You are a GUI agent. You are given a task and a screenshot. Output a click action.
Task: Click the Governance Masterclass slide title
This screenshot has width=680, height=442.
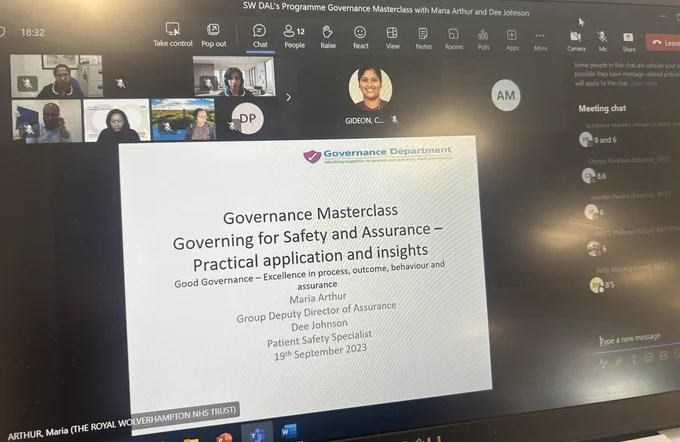(x=310, y=214)
